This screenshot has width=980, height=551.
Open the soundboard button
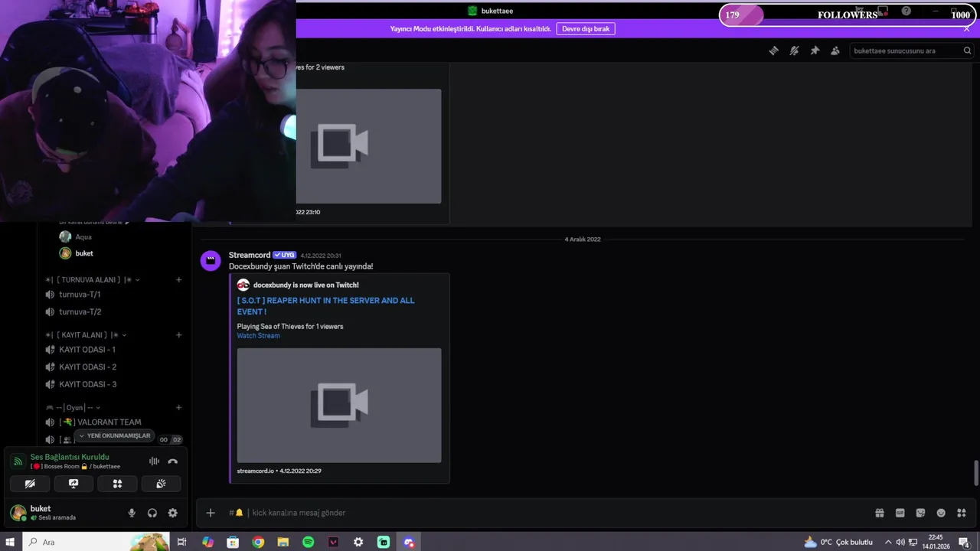[161, 484]
